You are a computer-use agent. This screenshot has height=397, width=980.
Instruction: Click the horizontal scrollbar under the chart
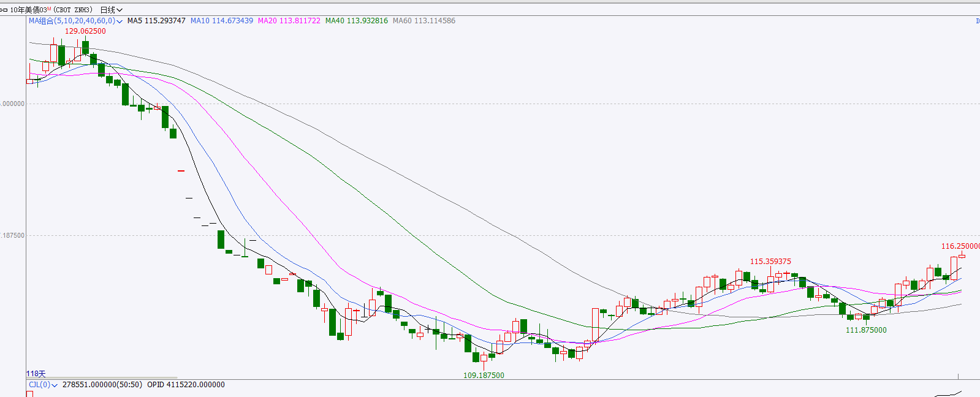point(102,378)
